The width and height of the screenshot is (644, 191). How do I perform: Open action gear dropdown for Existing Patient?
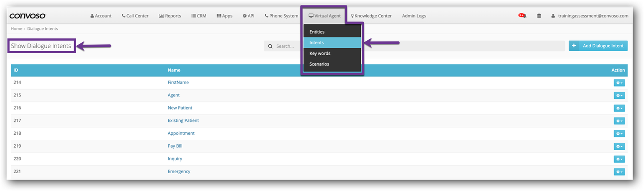click(619, 121)
